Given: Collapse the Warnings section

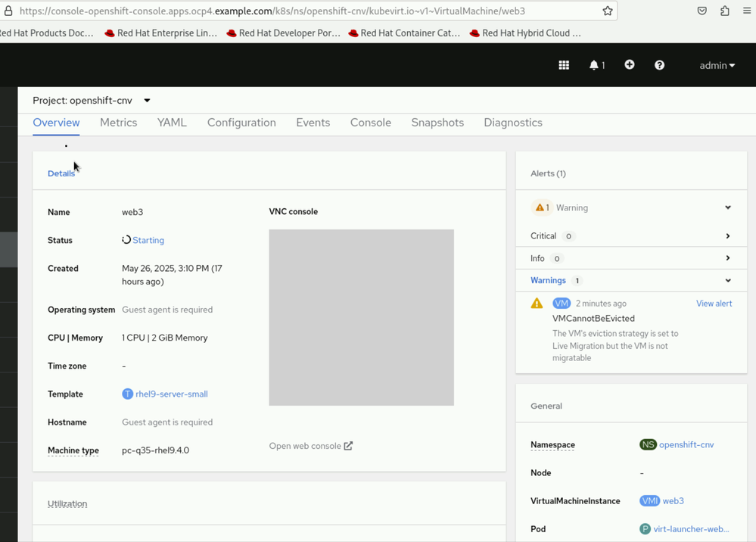Looking at the screenshot, I should pos(728,280).
